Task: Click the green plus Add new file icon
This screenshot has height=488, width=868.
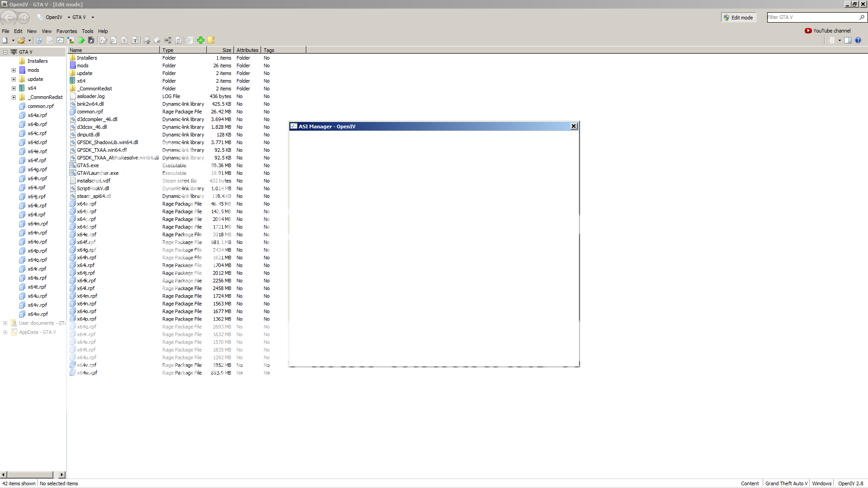Action: [201, 40]
